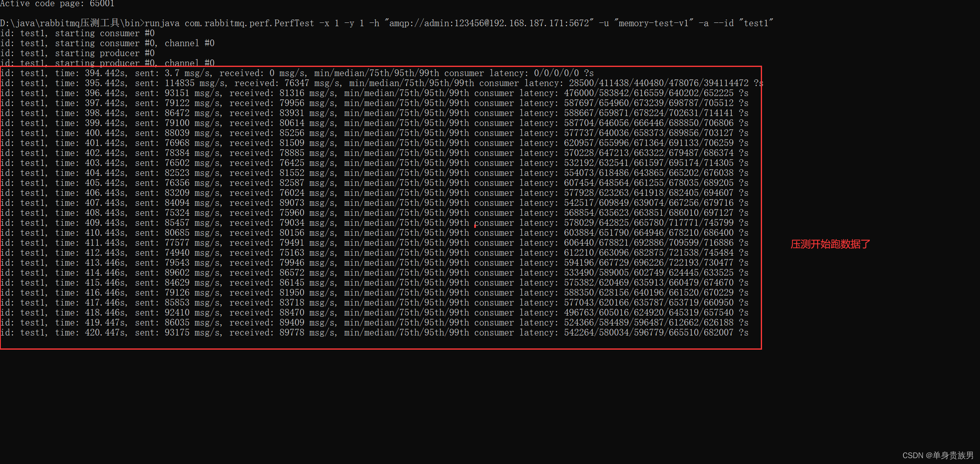Select latency values 570228/647213/663322/679487/686374
The image size is (980, 464).
[649, 153]
